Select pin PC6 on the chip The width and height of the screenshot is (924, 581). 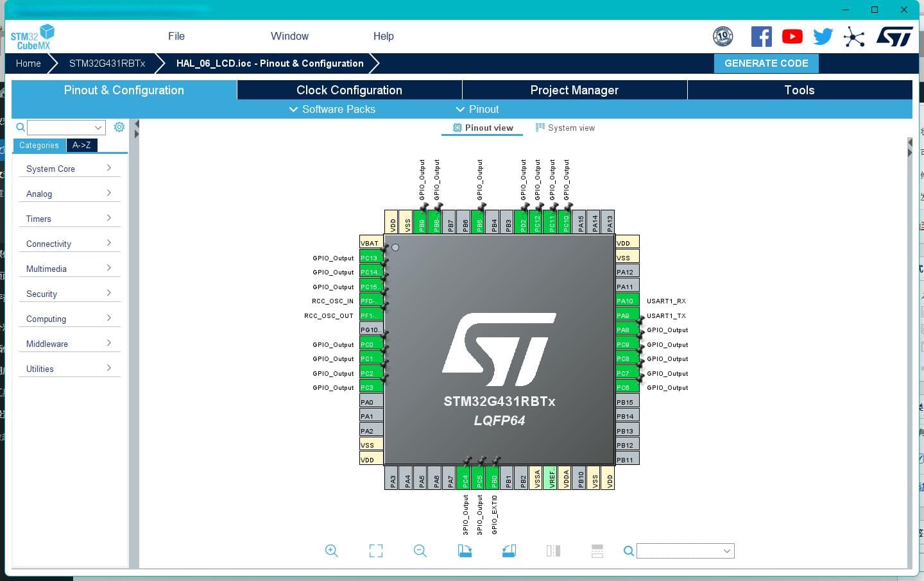pos(627,387)
